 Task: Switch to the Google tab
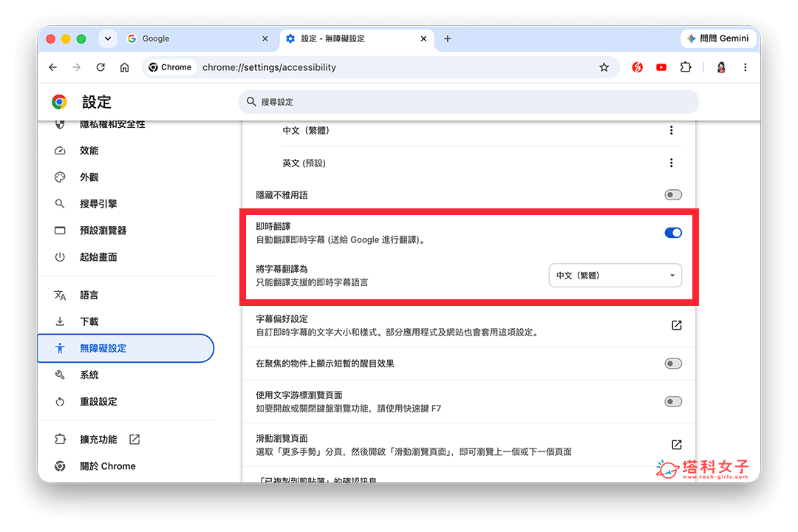pos(198,38)
